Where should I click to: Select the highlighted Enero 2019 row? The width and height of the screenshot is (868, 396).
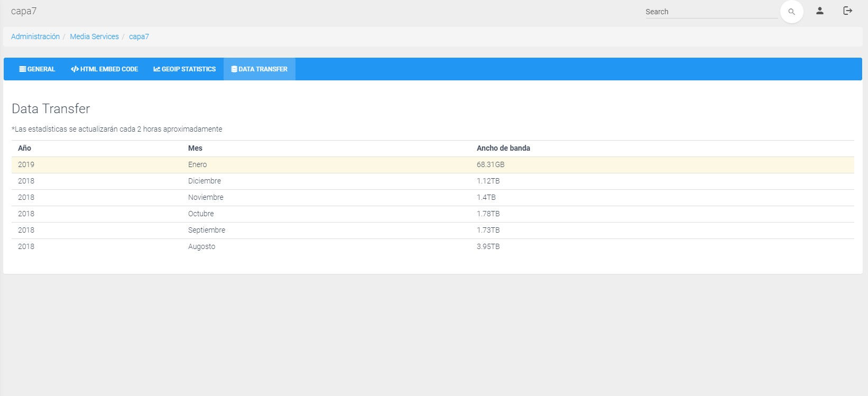[x=197, y=164]
